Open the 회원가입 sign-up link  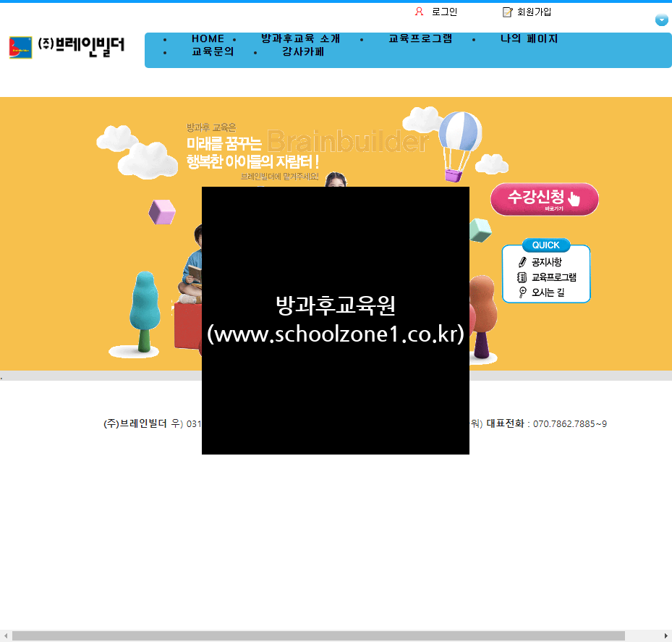(x=534, y=12)
